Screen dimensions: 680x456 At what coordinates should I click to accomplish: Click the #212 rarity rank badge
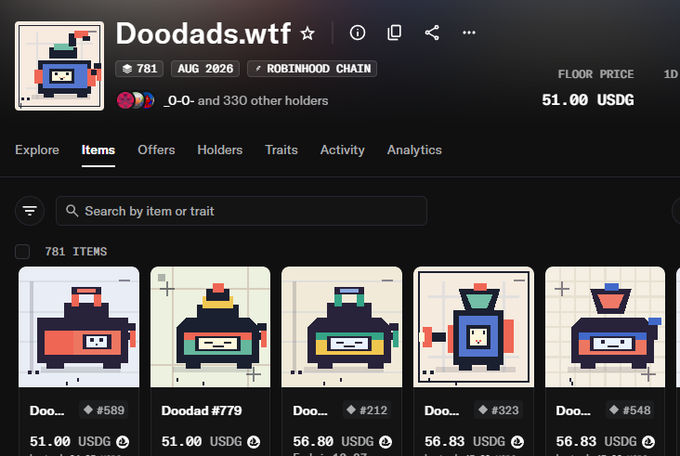(367, 410)
